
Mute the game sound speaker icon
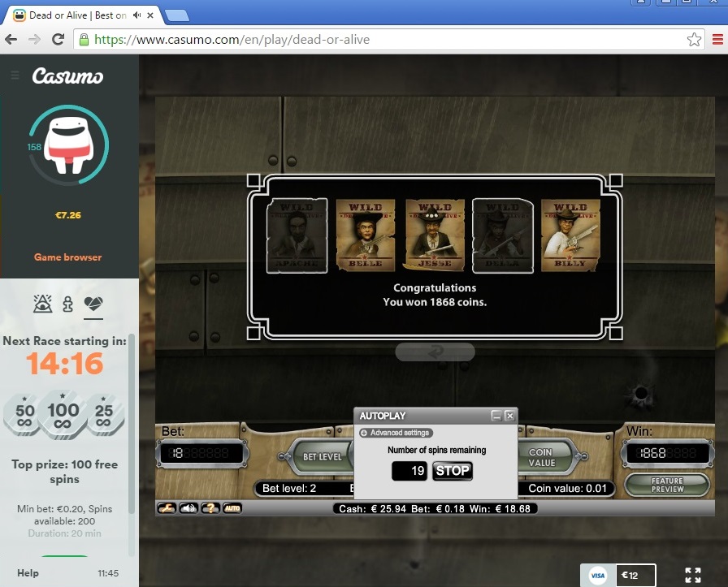(x=188, y=508)
